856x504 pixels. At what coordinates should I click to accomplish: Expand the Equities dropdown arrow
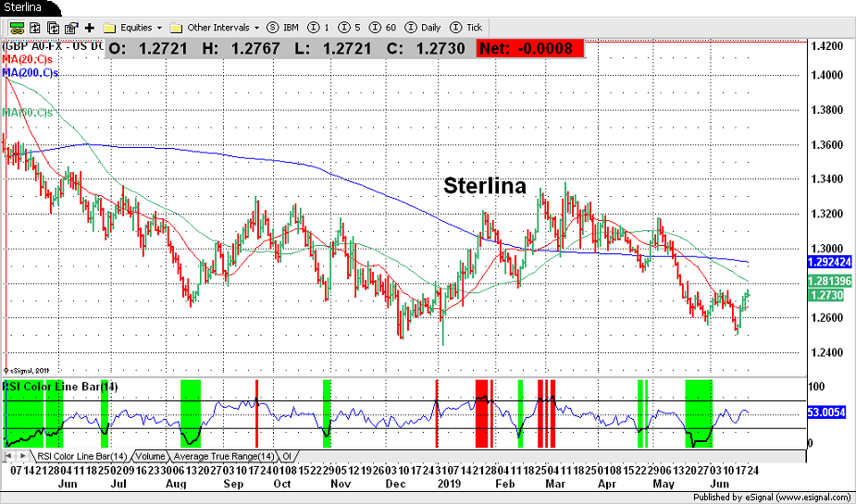pyautogui.click(x=159, y=28)
